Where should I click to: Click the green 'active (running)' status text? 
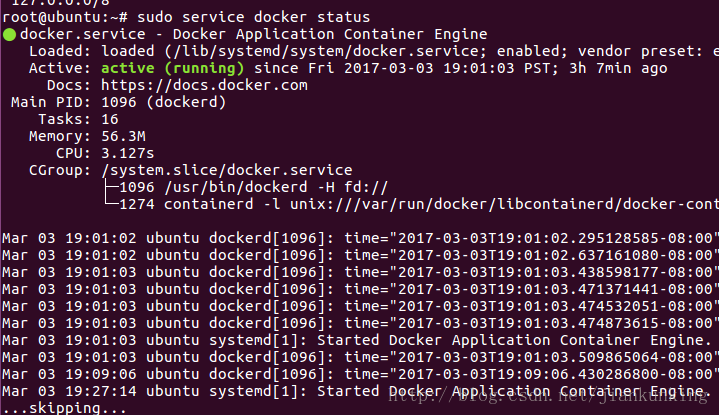[x=172, y=68]
